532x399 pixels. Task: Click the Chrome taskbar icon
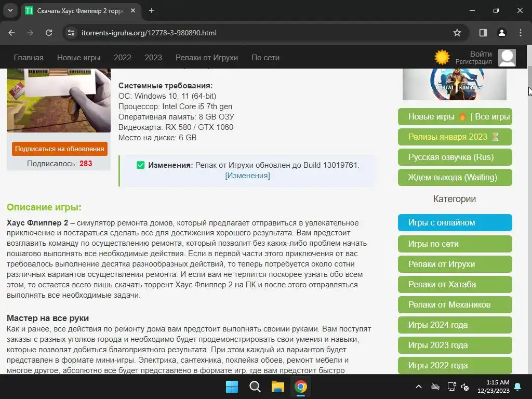[x=301, y=387]
